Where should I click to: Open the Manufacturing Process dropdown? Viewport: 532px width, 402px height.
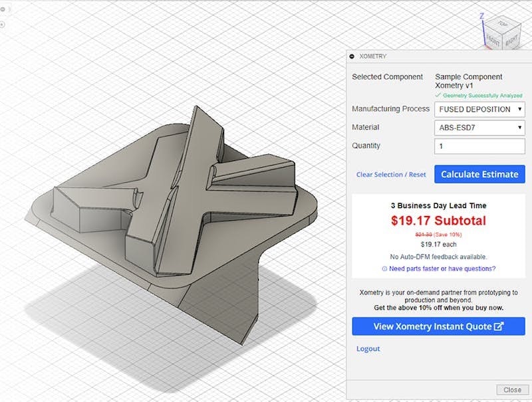click(x=479, y=109)
